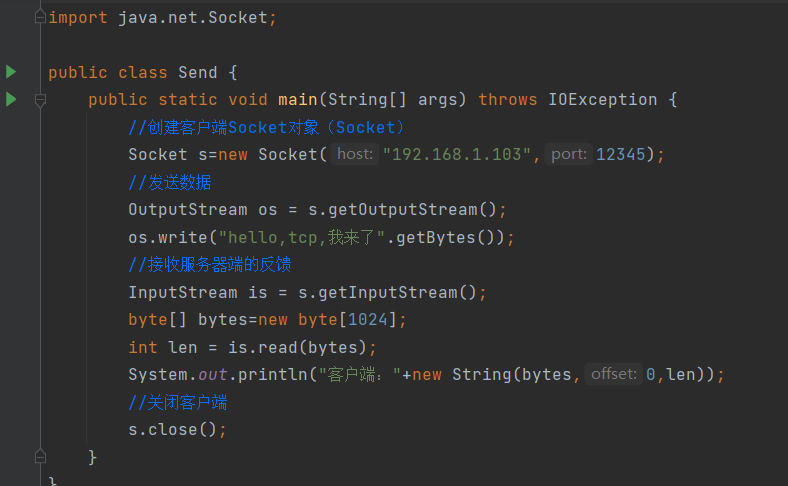Click the run arrow beside class Send
The image size is (788, 486).
point(11,72)
